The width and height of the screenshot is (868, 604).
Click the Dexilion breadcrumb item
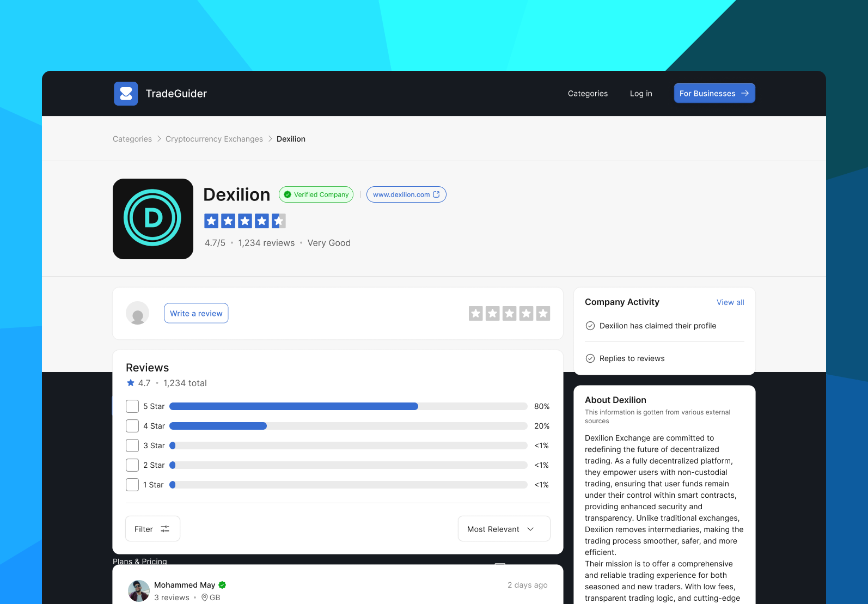tap(291, 139)
